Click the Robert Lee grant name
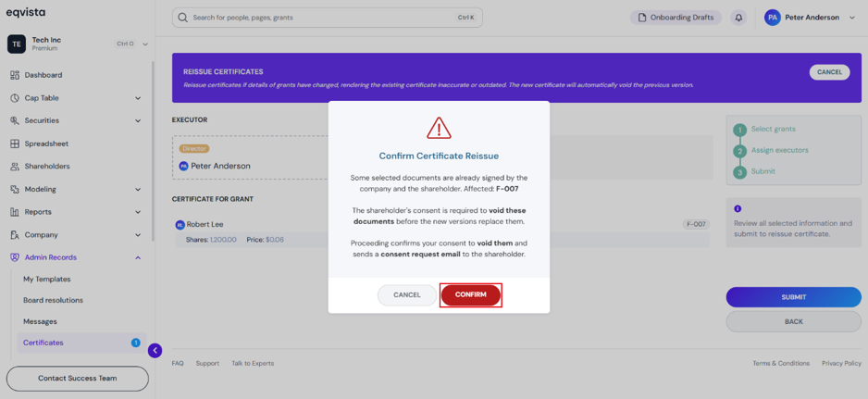The image size is (868, 399). [205, 224]
